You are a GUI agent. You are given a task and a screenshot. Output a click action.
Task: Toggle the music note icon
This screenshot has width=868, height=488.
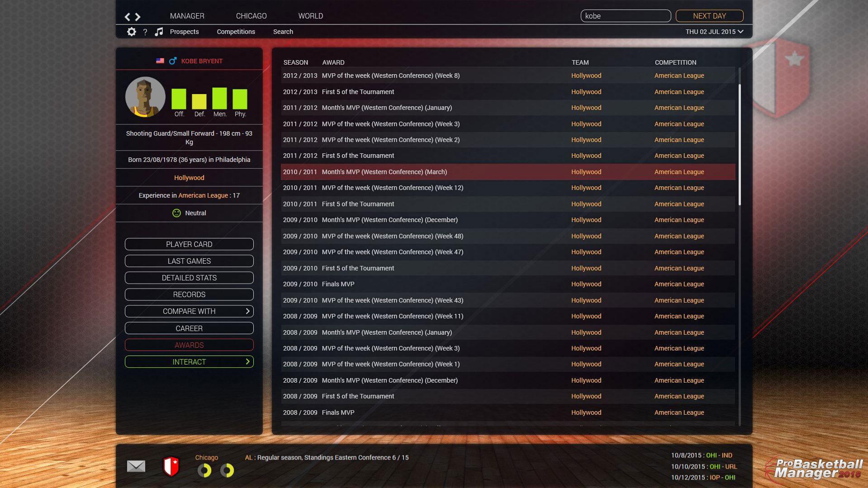click(x=159, y=32)
